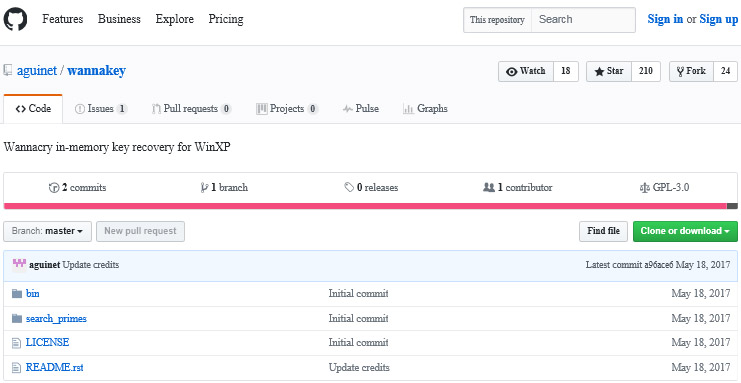Viewport: 741px width, 383px height.
Task: Click the aguinet avatar thumbnail
Action: (x=19, y=265)
